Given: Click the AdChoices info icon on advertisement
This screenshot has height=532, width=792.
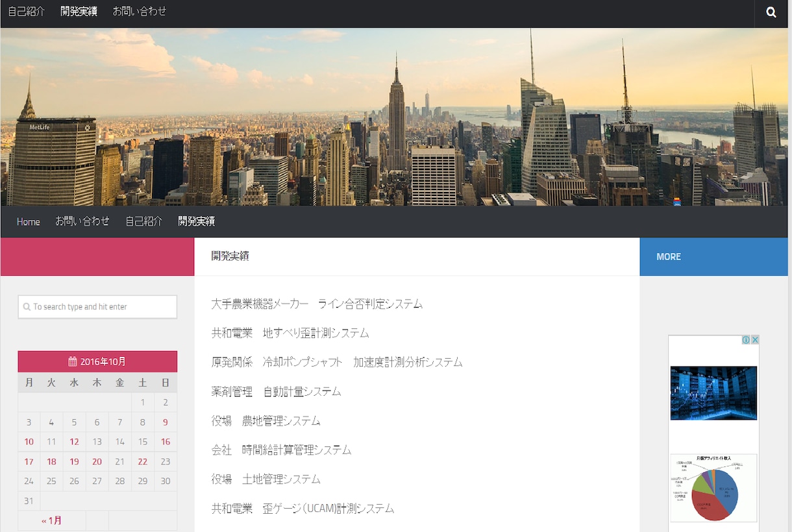Looking at the screenshot, I should click(747, 340).
